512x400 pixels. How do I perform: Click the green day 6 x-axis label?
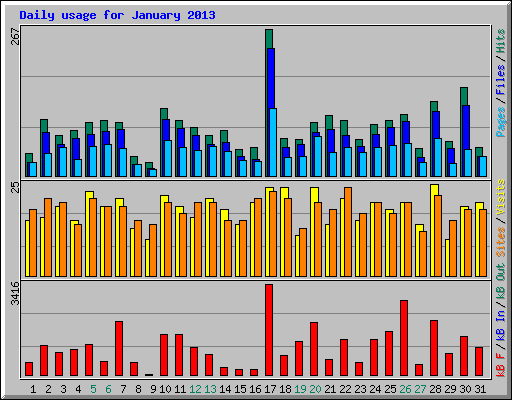[108, 389]
